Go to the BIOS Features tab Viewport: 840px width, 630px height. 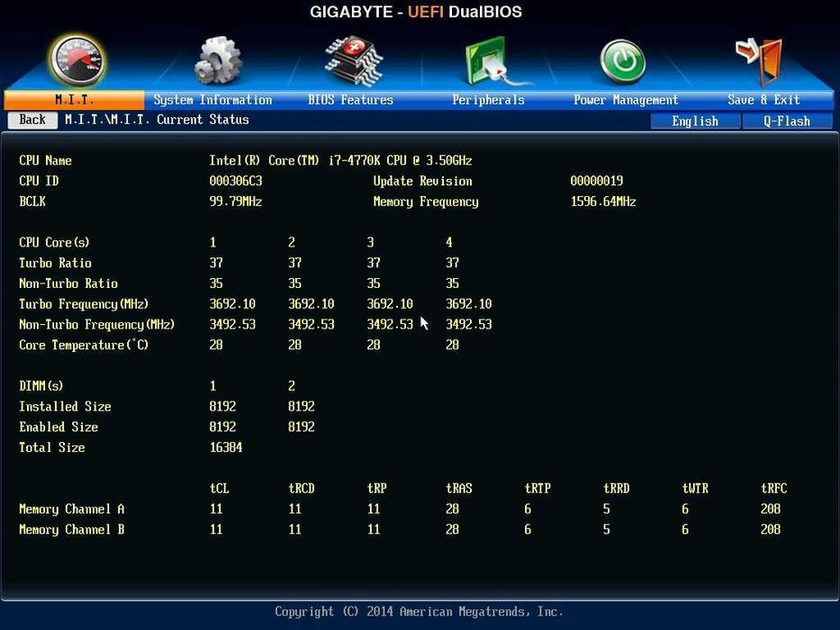pos(350,100)
